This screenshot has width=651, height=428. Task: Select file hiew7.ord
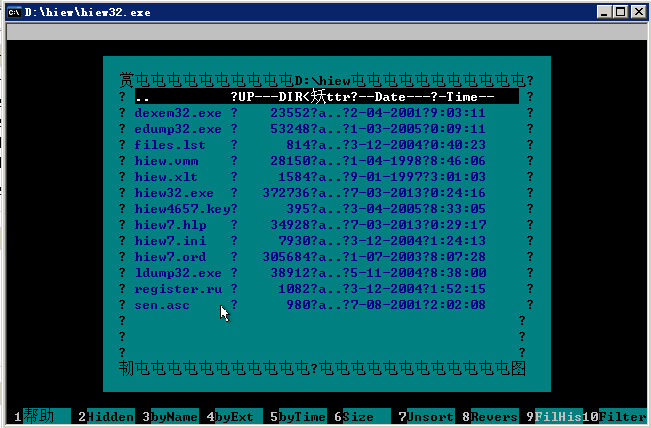(x=170, y=257)
